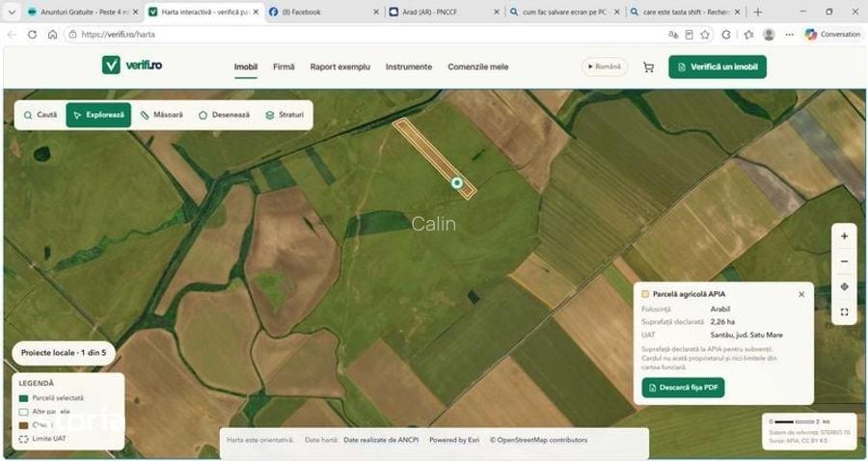Switch to the Arad (AR) - PNCCF tab

click(x=443, y=12)
